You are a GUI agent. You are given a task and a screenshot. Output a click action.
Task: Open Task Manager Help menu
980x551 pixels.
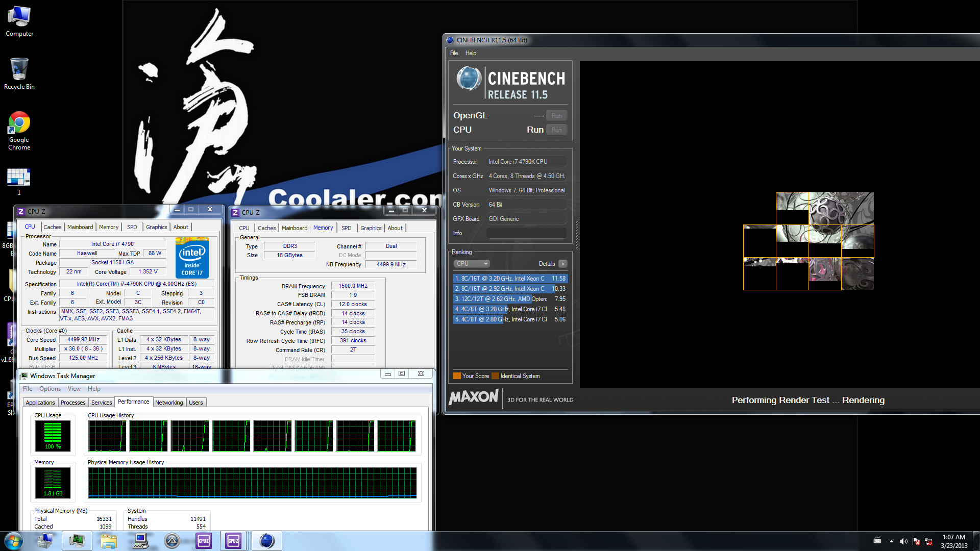(94, 389)
